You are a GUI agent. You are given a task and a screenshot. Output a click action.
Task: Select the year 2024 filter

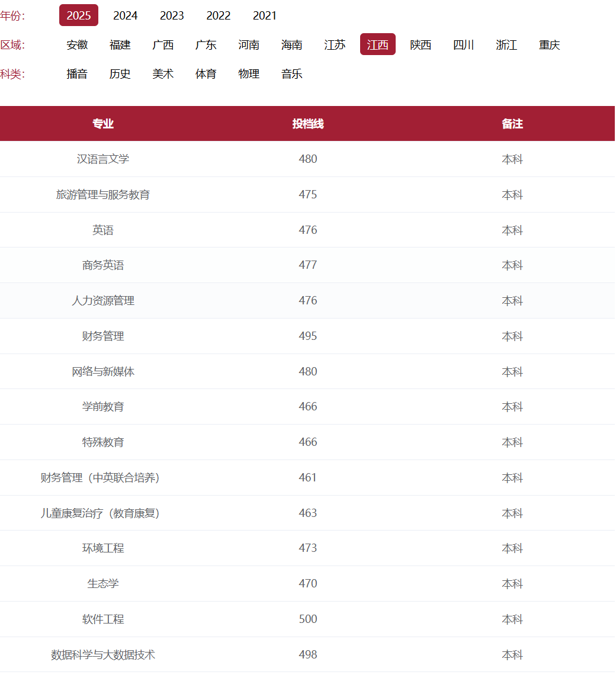125,15
